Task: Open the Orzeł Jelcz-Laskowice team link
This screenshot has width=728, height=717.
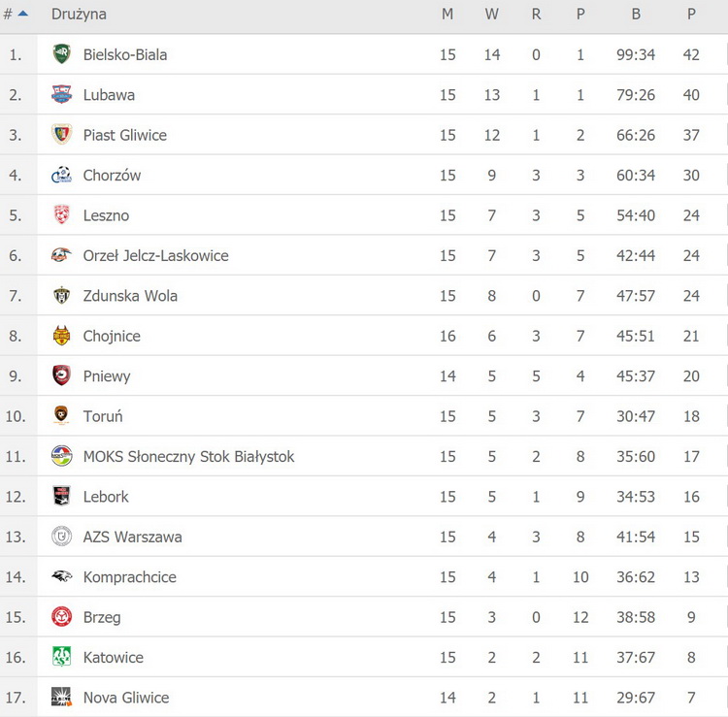Action: coord(155,256)
